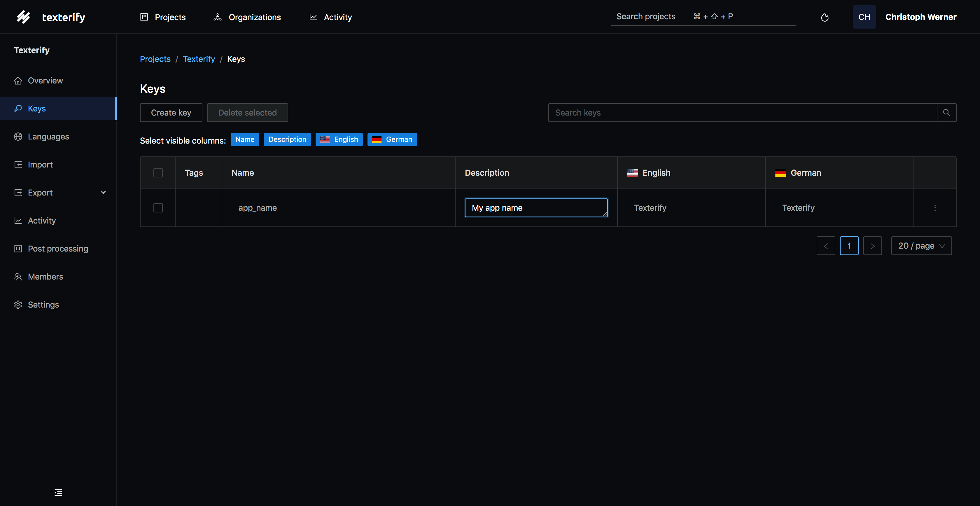Viewport: 980px width, 506px height.
Task: Go to next page arrow
Action: click(872, 246)
